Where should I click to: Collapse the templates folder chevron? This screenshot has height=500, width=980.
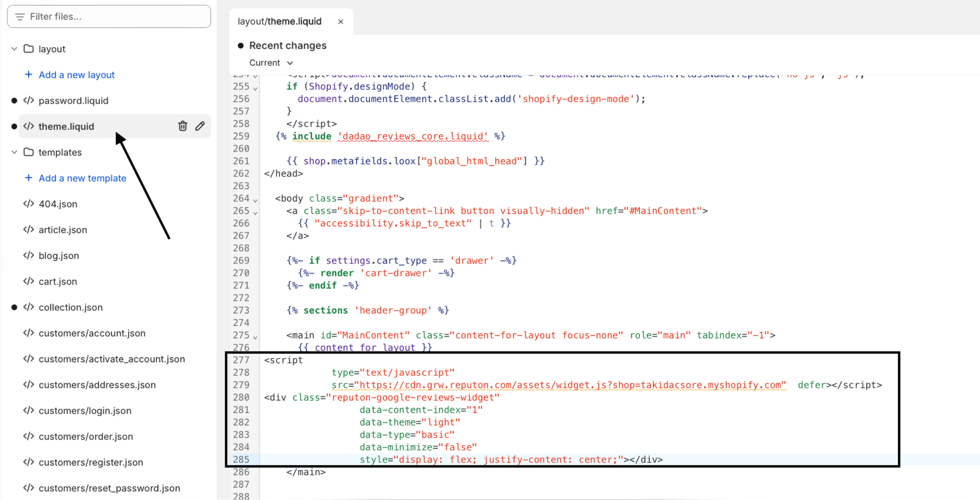tap(14, 152)
